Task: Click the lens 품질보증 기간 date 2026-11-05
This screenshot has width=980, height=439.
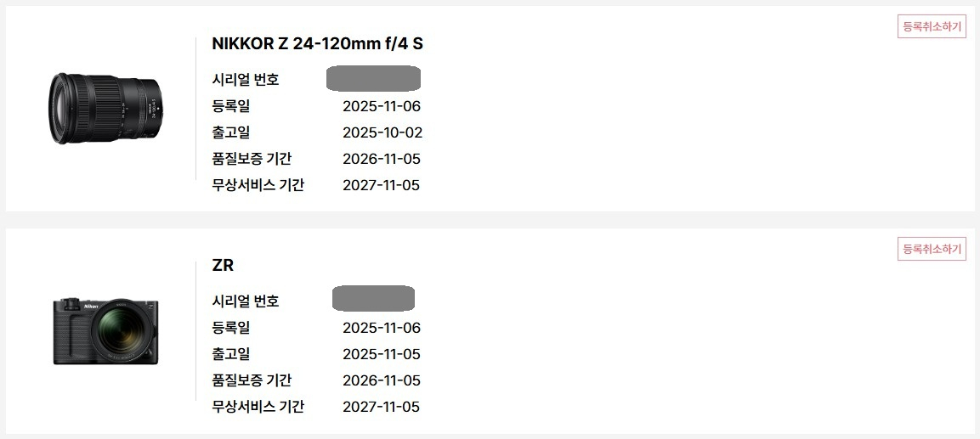Action: (382, 159)
